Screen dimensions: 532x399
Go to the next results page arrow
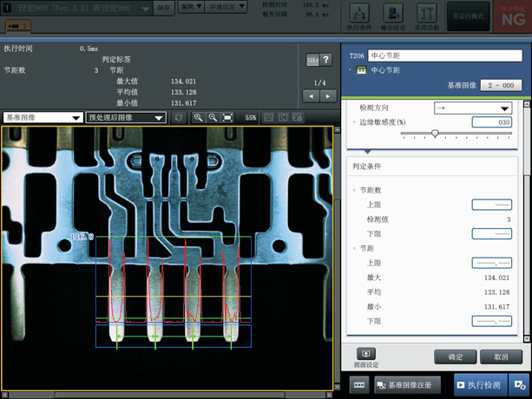pos(326,96)
